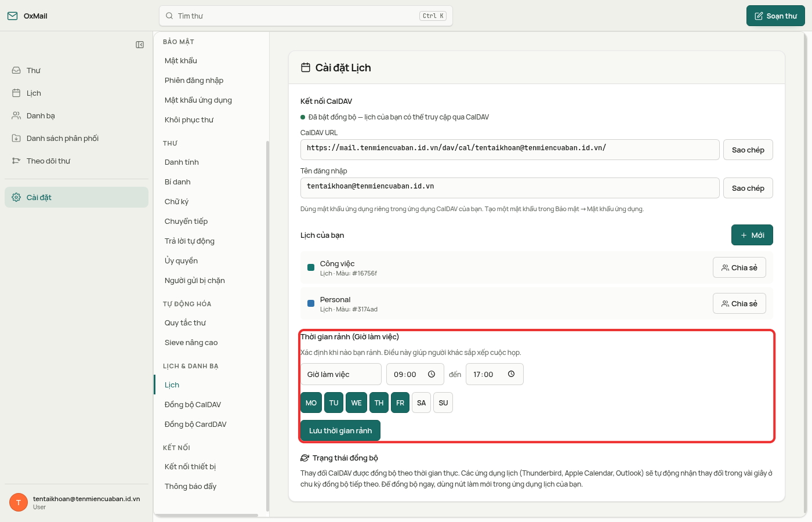Click Mới to add a new calendar

(752, 235)
